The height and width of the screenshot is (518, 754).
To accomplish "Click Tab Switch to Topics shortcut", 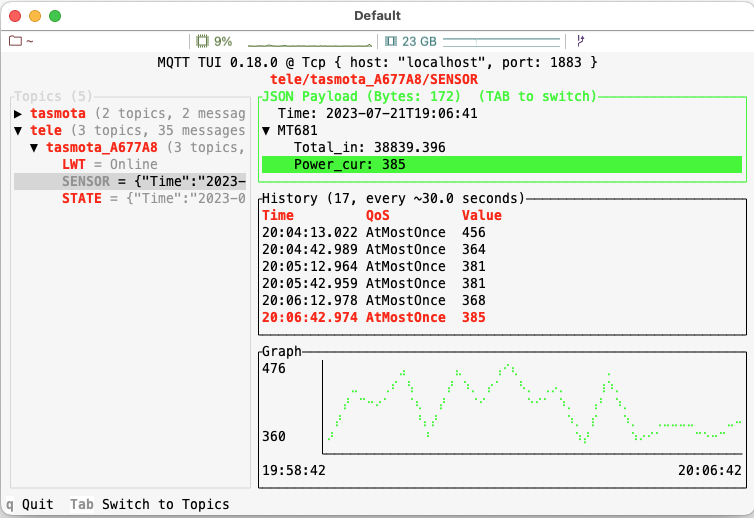I will point(150,504).
